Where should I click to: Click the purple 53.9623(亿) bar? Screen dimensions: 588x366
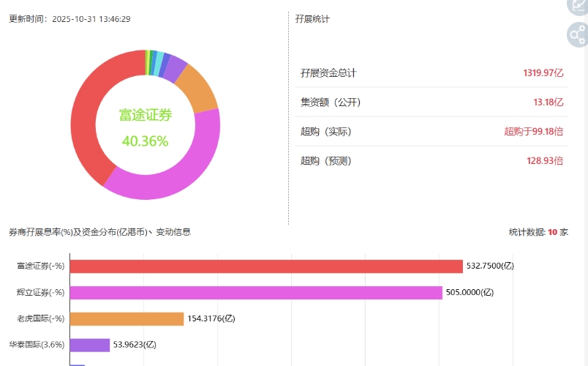[x=90, y=345]
